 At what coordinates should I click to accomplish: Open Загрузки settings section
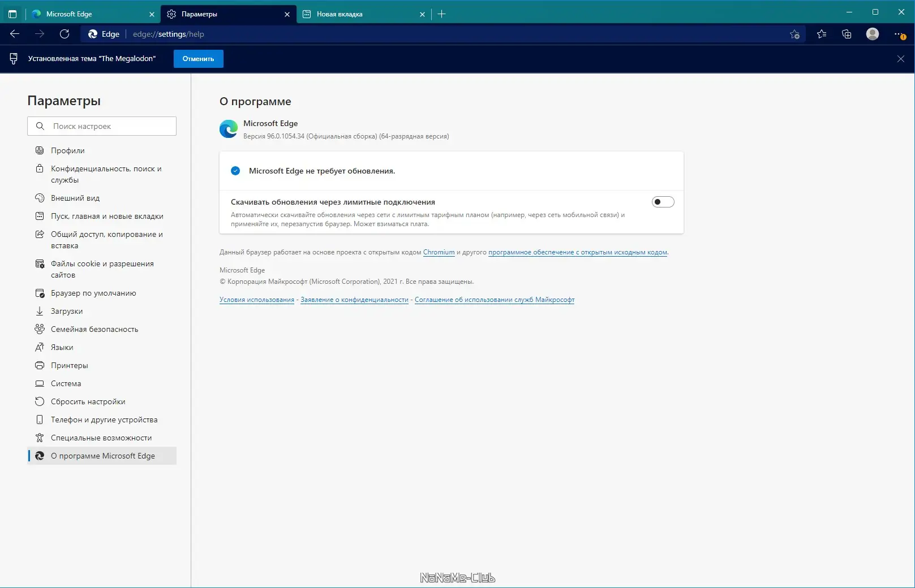(102, 311)
